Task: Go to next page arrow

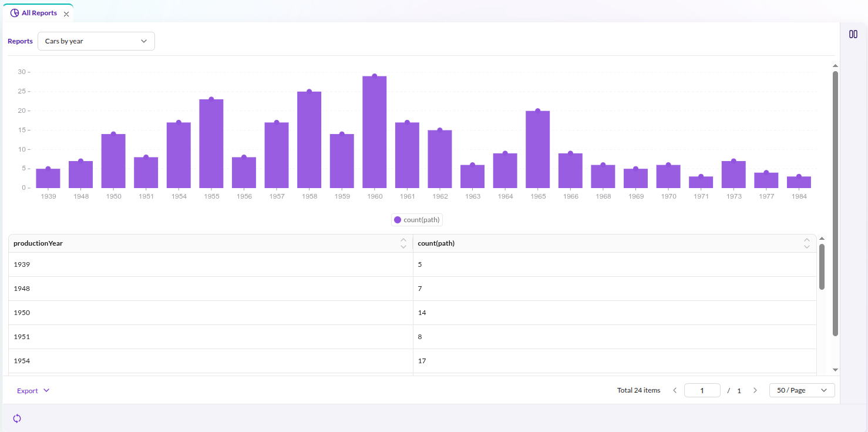Action: coord(755,390)
